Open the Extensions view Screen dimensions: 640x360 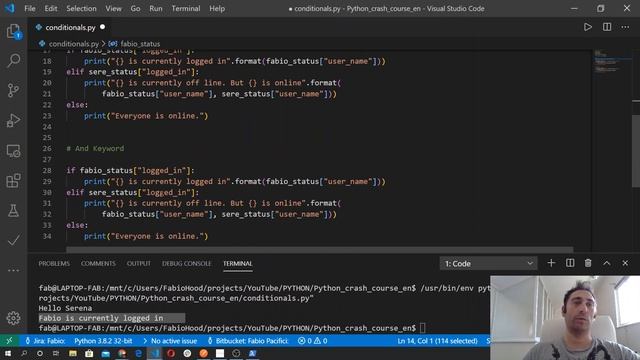13,180
